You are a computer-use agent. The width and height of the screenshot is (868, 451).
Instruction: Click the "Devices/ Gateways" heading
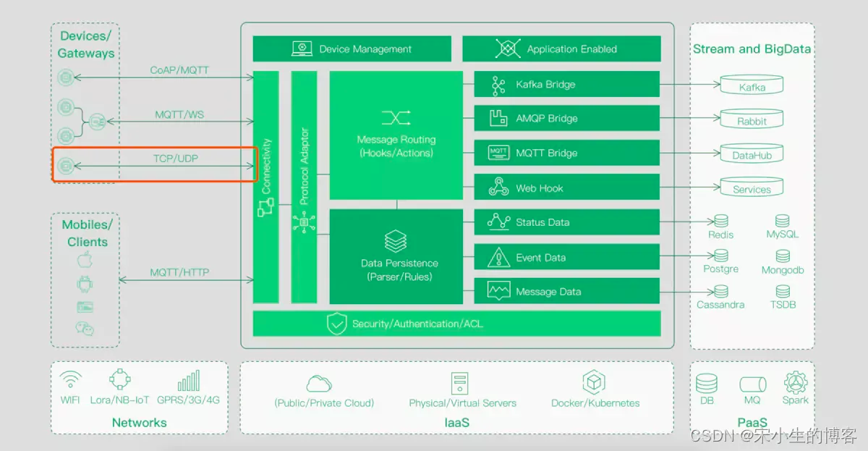pyautogui.click(x=86, y=44)
